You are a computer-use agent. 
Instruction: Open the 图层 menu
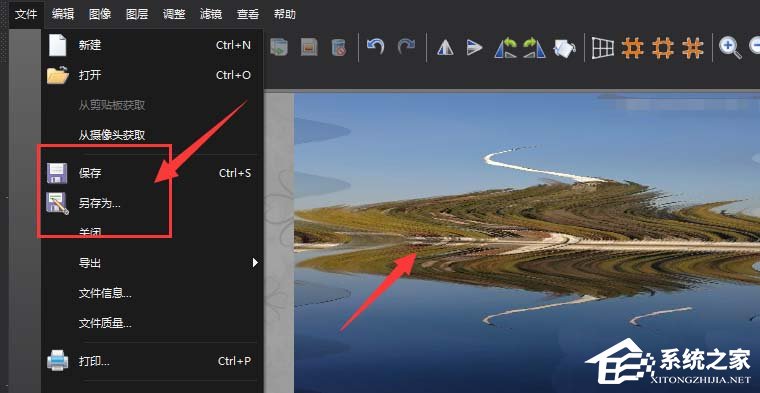[x=137, y=14]
